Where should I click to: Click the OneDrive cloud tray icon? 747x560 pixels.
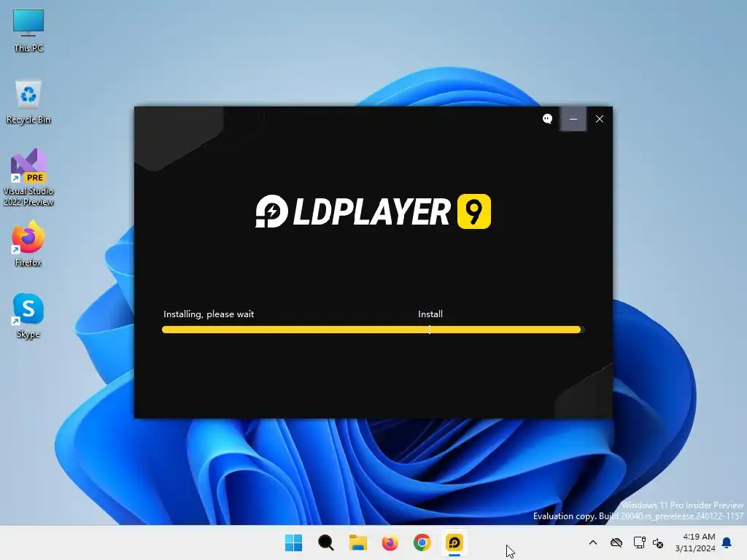616,542
